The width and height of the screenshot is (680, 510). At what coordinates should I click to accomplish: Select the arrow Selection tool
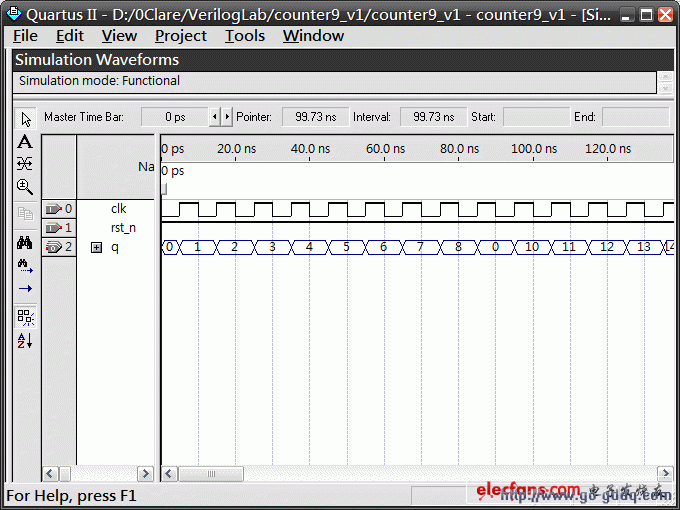point(26,118)
